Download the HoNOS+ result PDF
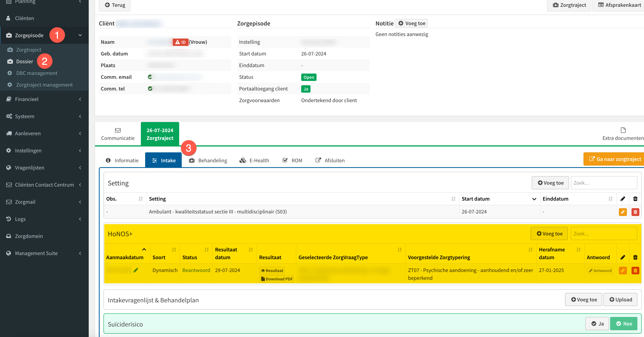 pos(276,279)
